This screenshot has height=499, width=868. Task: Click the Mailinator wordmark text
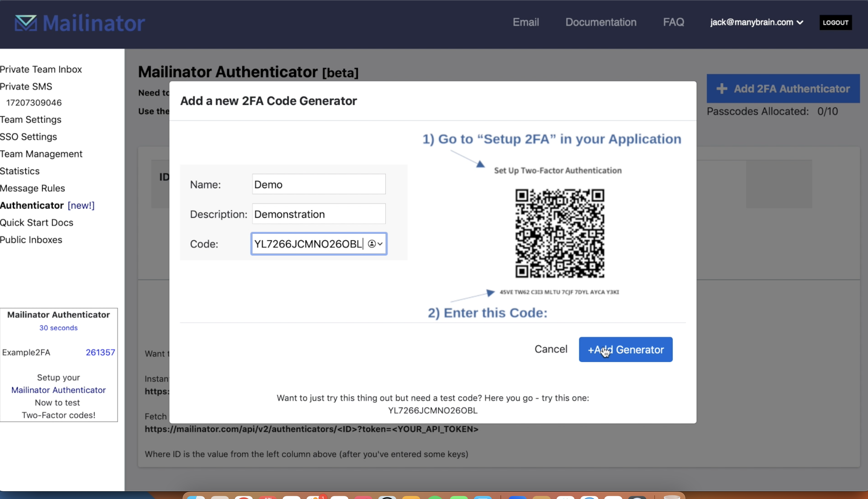tap(94, 23)
